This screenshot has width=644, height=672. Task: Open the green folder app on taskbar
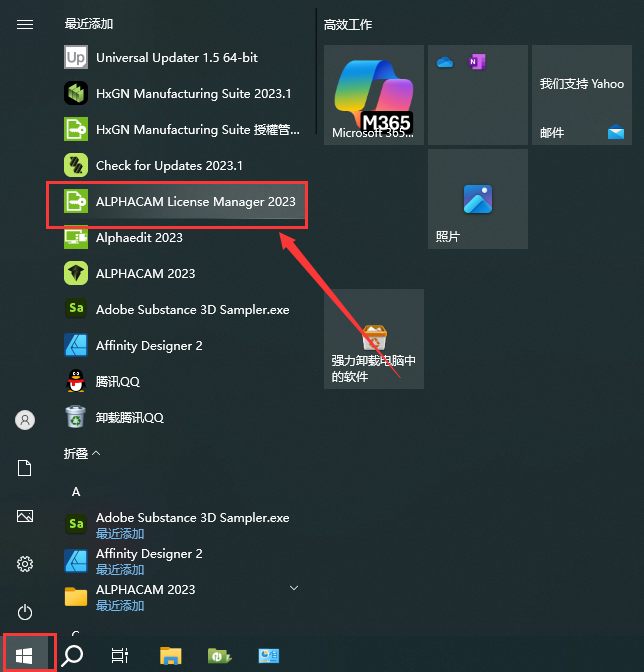[x=219, y=655]
